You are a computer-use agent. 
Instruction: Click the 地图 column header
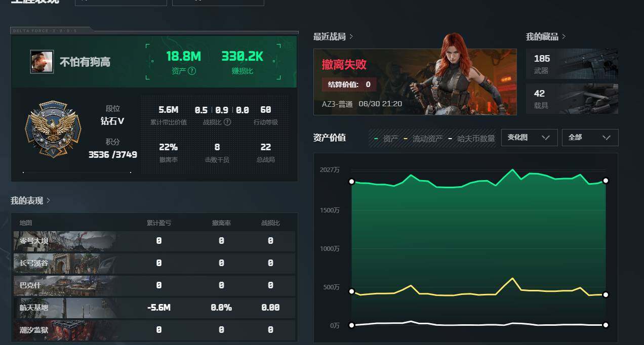(x=26, y=223)
